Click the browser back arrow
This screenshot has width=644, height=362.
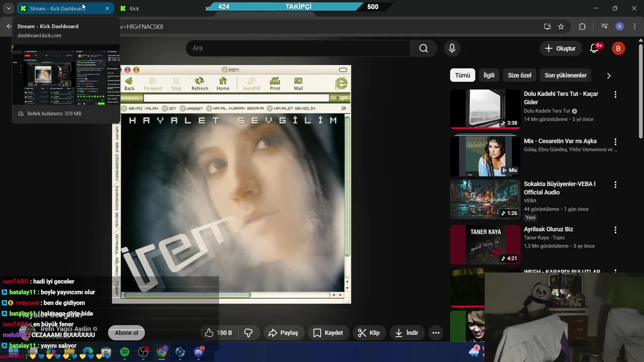9,27
